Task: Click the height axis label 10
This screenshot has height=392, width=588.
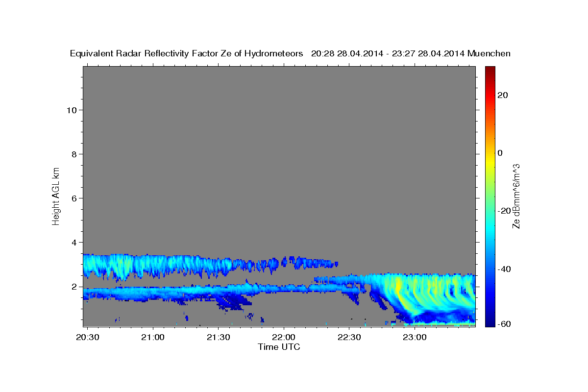Action: click(x=72, y=110)
